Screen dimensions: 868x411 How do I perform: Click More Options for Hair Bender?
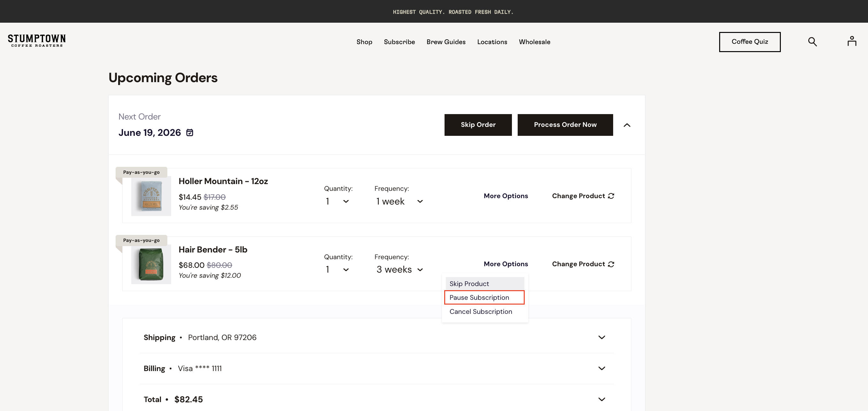coord(506,264)
